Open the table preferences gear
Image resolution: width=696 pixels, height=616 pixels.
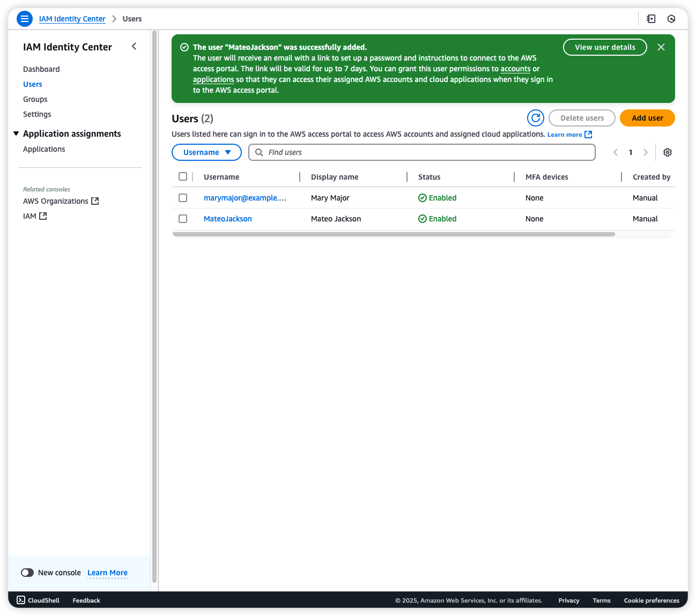[667, 152]
